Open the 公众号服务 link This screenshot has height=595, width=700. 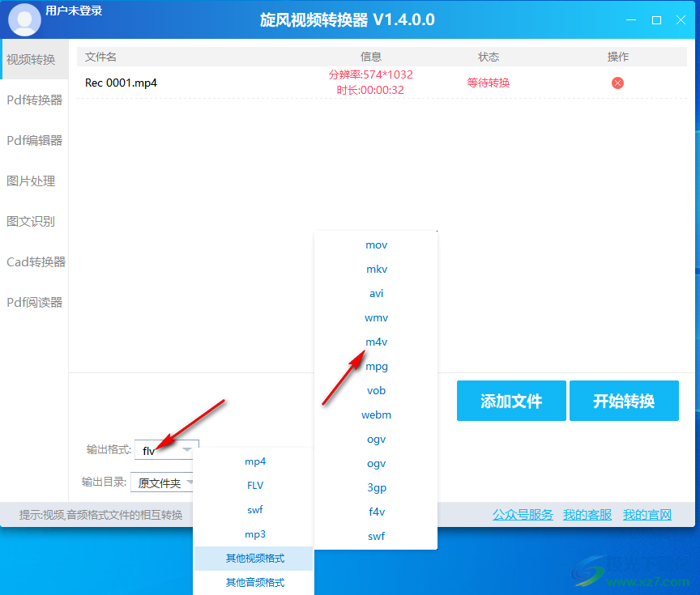click(523, 514)
